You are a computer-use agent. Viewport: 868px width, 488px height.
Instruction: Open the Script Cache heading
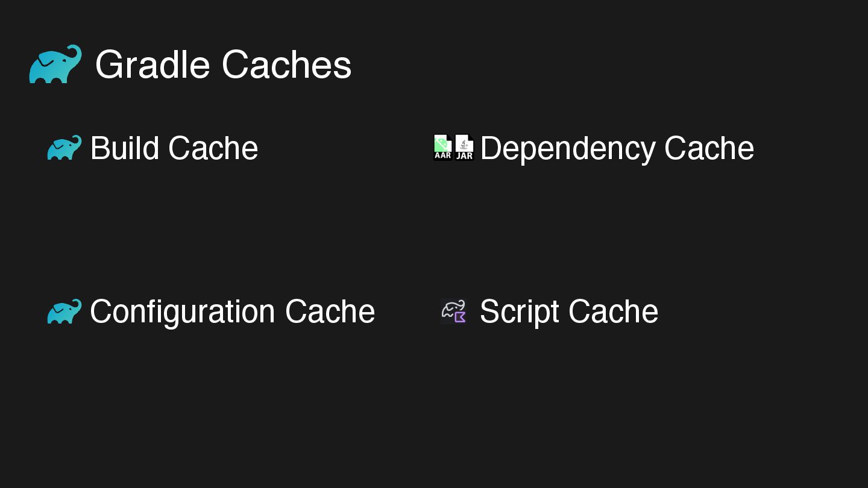point(568,311)
